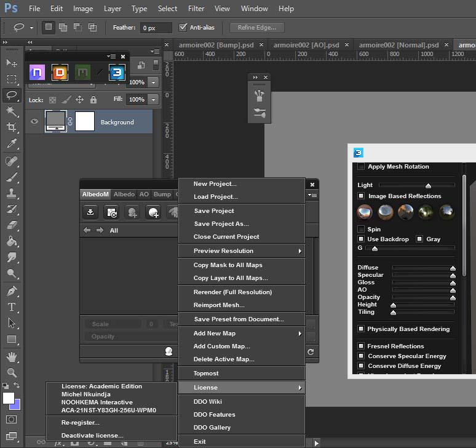Click Refine Edge button
The height and width of the screenshot is (448, 476).
point(257,28)
